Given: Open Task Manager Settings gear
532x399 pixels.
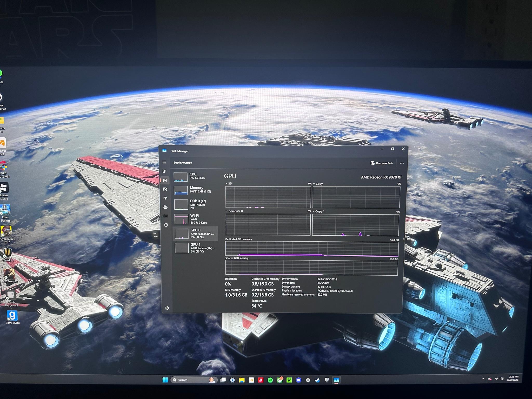Looking at the screenshot, I should click(167, 308).
